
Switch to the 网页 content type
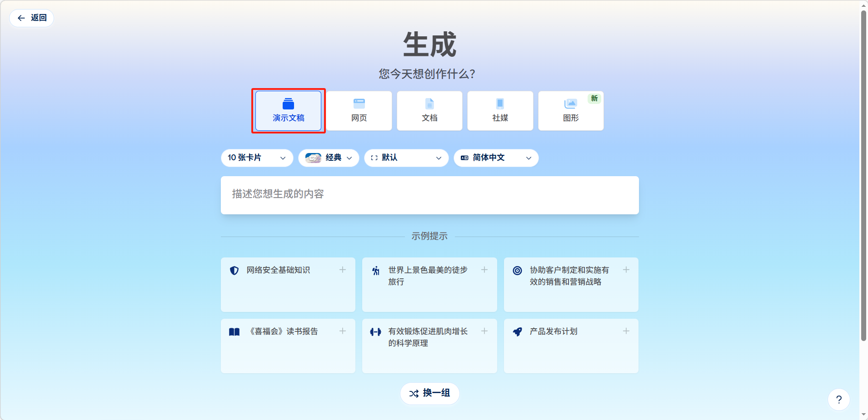(359, 111)
